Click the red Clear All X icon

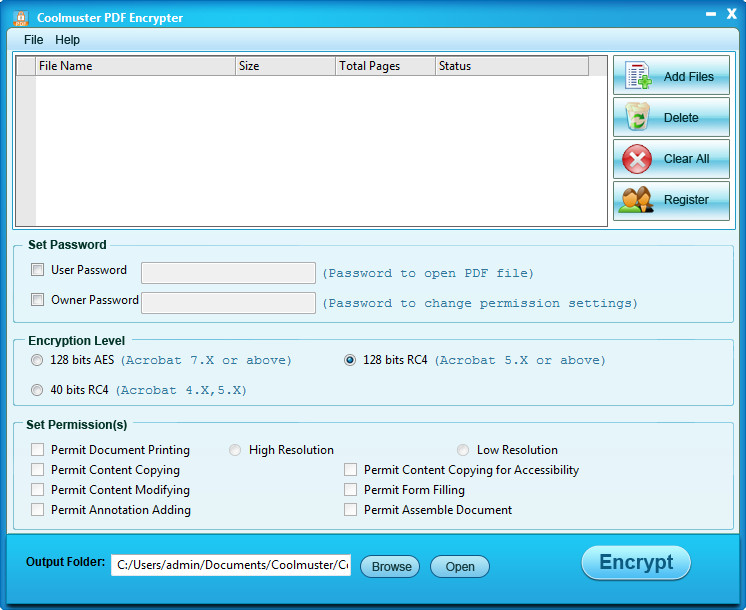(x=637, y=158)
